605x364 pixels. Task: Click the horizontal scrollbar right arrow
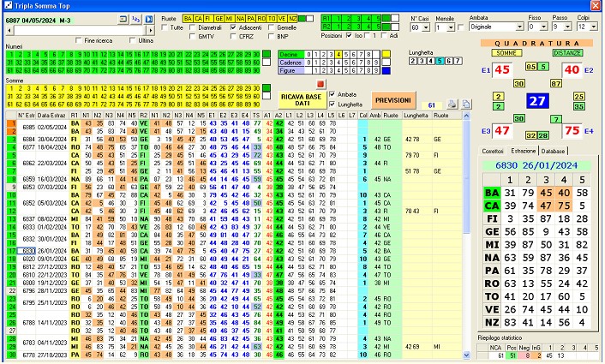click(151, 30)
